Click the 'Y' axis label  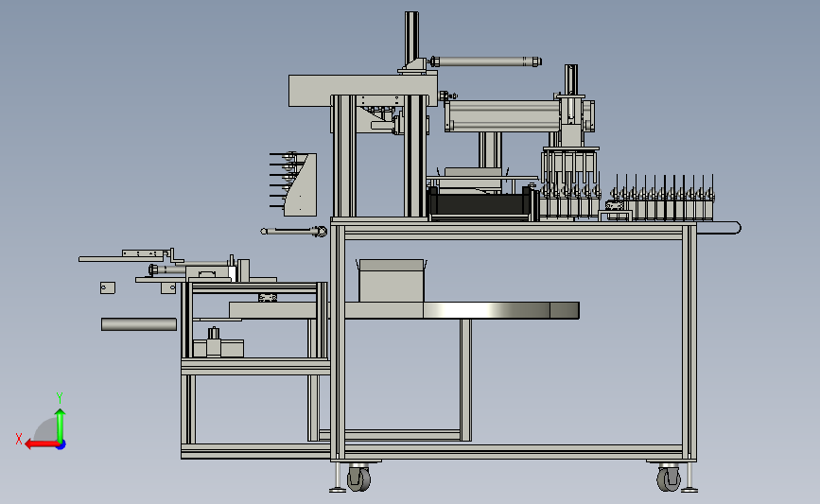pyautogui.click(x=60, y=398)
